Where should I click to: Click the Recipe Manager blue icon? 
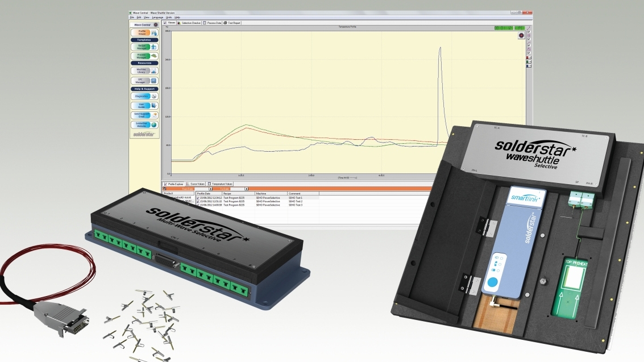[153, 47]
